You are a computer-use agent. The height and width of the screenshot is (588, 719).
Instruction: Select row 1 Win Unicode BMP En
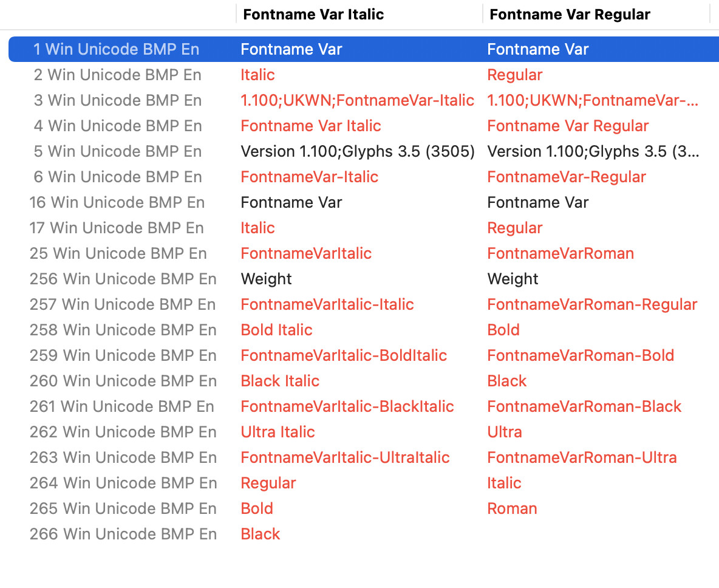(116, 49)
